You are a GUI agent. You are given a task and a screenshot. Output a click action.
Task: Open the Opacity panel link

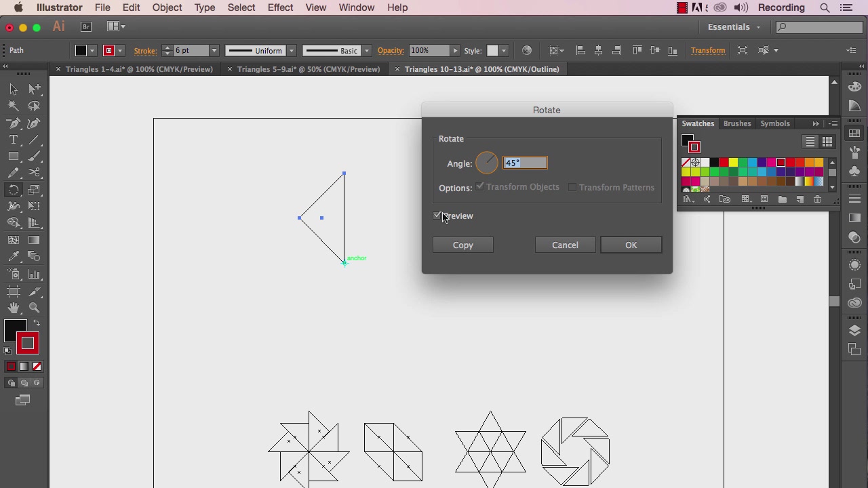pyautogui.click(x=391, y=51)
